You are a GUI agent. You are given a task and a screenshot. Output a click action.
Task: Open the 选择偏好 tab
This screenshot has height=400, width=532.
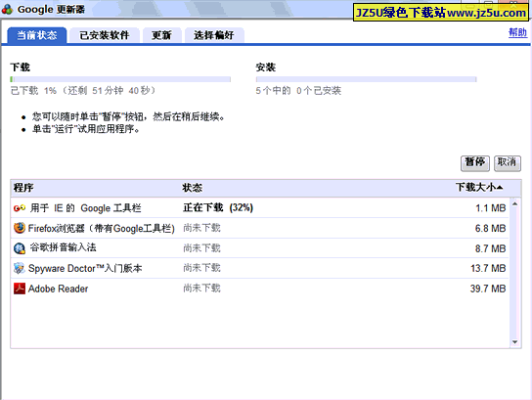214,35
